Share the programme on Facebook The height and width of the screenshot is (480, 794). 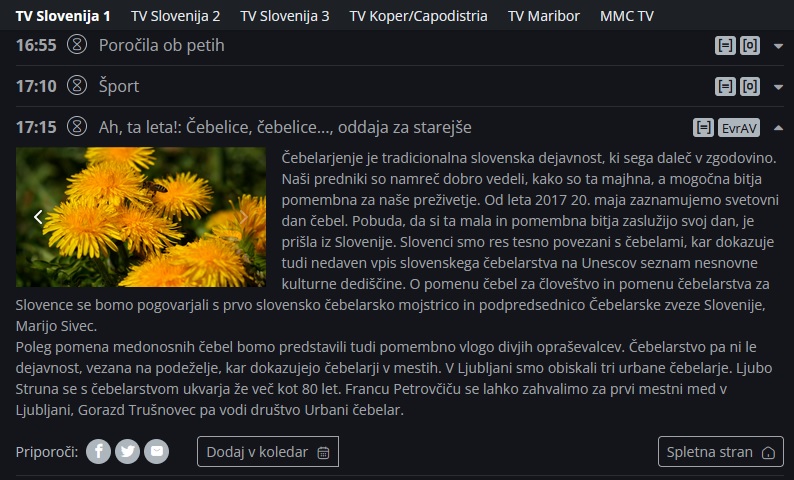click(97, 452)
